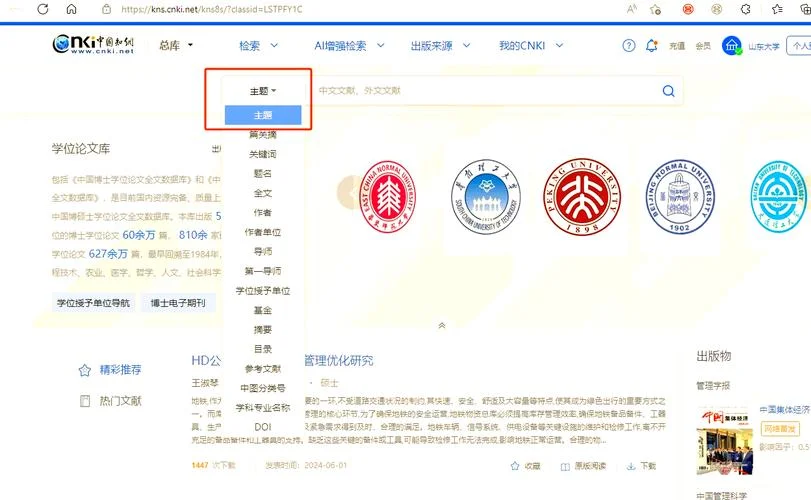Click the magnifier search icon
This screenshot has width=811, height=500.
(x=668, y=91)
